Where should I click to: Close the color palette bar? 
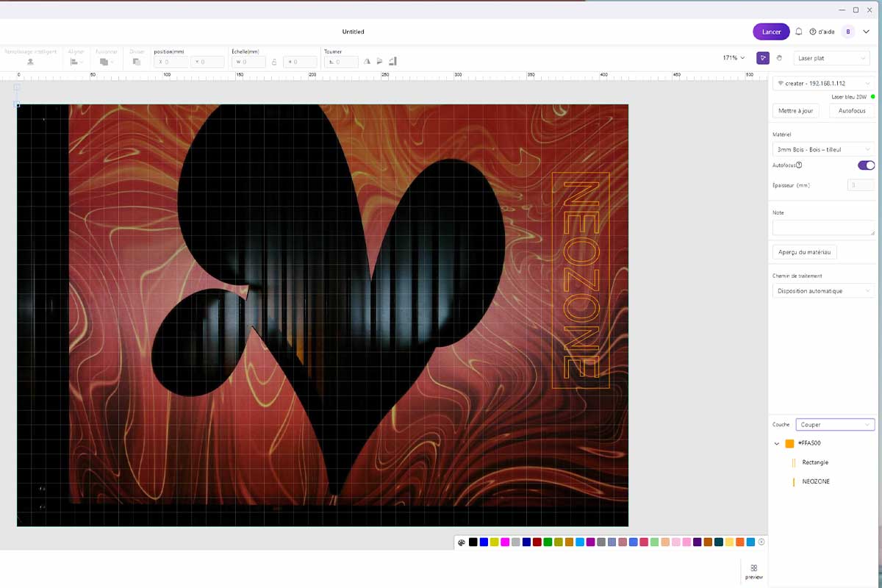point(761,542)
